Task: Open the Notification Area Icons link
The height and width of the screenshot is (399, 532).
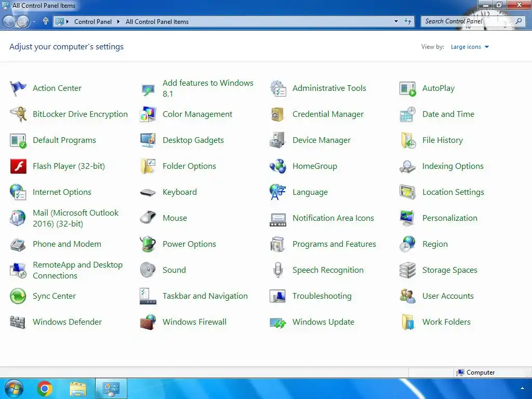Action: (333, 218)
